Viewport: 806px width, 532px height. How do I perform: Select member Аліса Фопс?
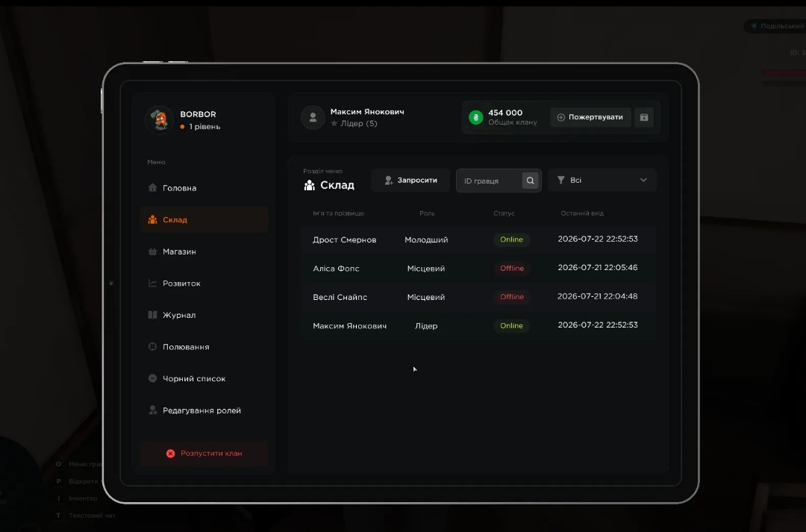coord(336,269)
